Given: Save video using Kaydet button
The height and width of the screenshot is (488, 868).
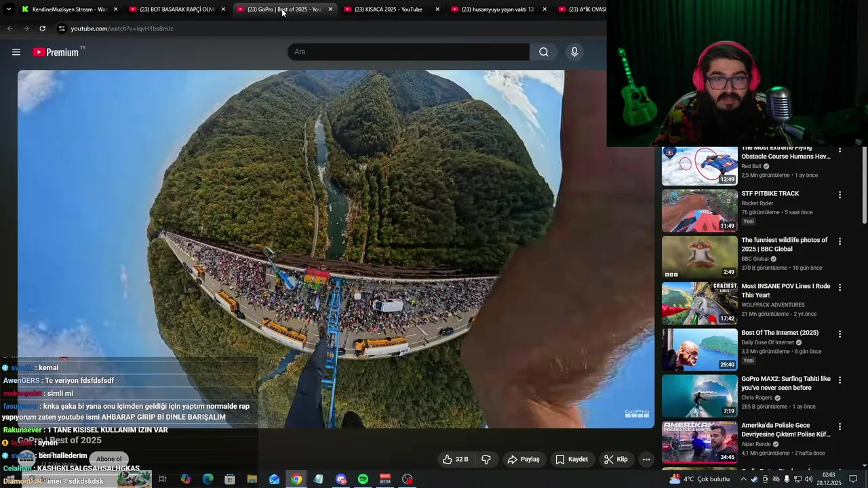Looking at the screenshot, I should click(x=572, y=460).
